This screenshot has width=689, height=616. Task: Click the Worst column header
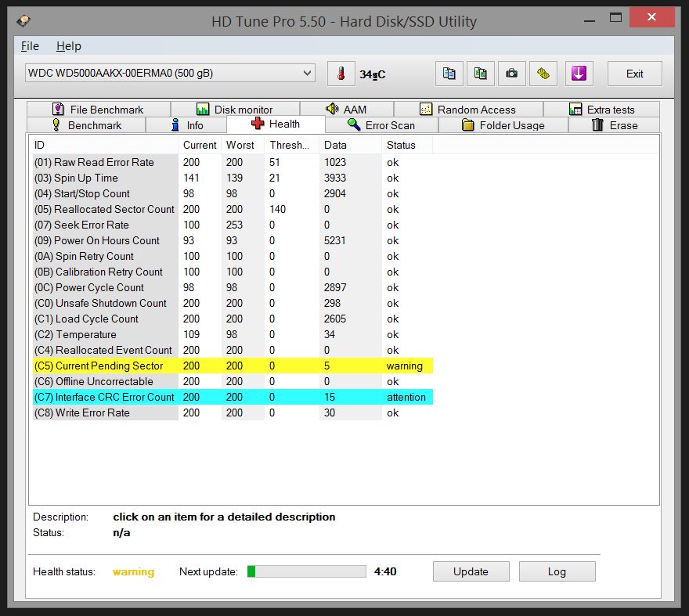pos(243,145)
